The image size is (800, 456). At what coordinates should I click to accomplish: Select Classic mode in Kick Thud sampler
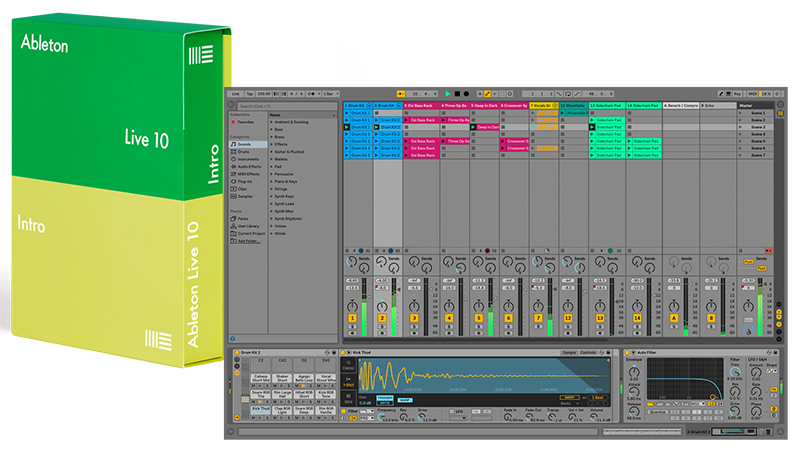(348, 365)
